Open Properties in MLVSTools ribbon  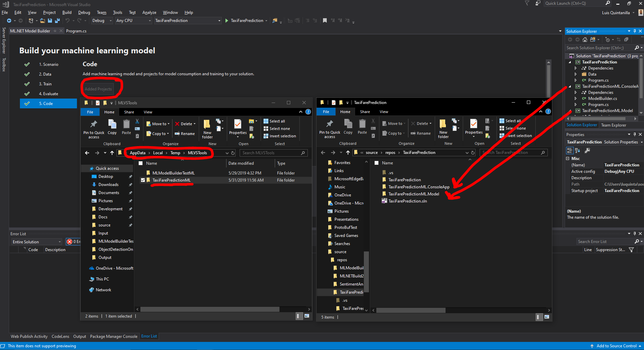(238, 128)
